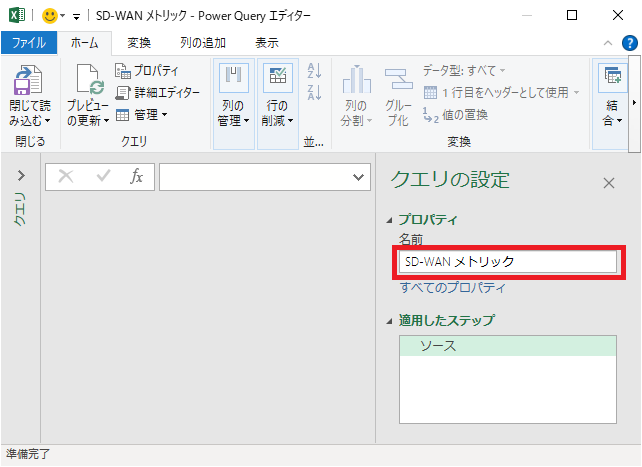Screen dimensions: 642x467
Task: Sort descending with the Z-A icon
Action: tap(314, 92)
